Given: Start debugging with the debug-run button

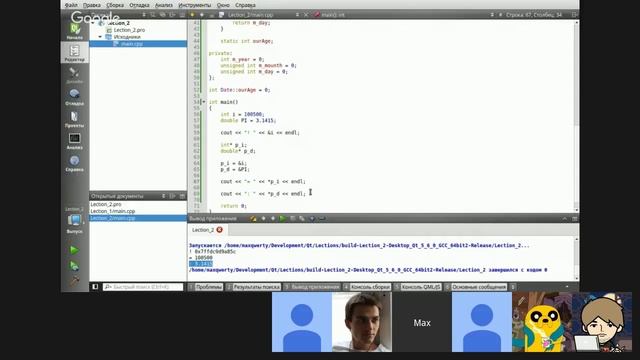Looking at the screenshot, I should tap(74, 266).
